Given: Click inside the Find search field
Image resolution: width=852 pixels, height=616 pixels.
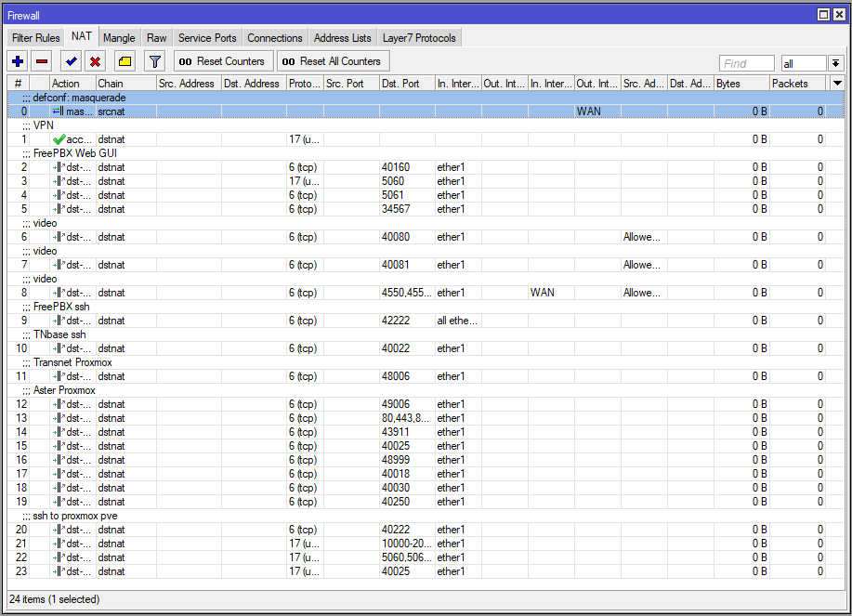Looking at the screenshot, I should 746,63.
